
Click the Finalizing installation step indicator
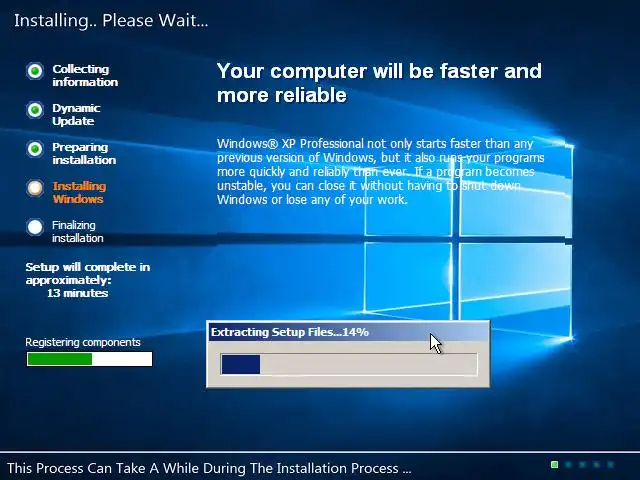click(x=35, y=227)
